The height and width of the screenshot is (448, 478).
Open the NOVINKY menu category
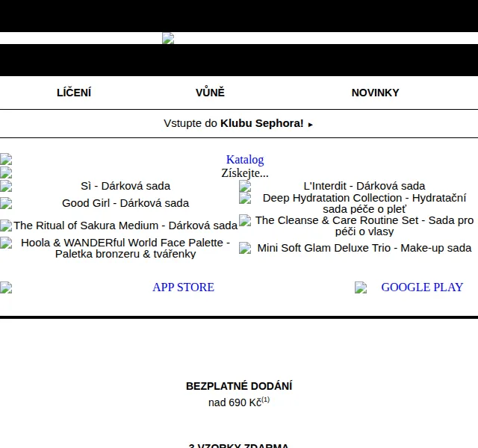375,93
